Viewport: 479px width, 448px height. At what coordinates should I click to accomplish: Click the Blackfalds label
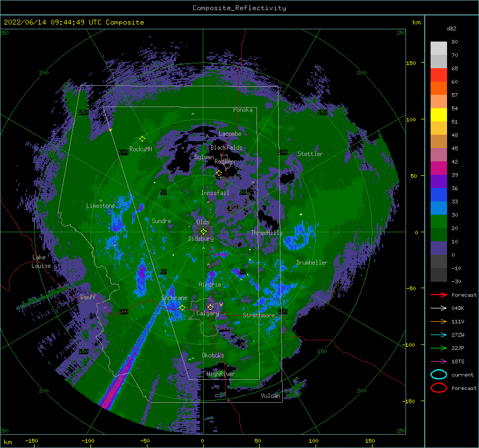pos(226,148)
